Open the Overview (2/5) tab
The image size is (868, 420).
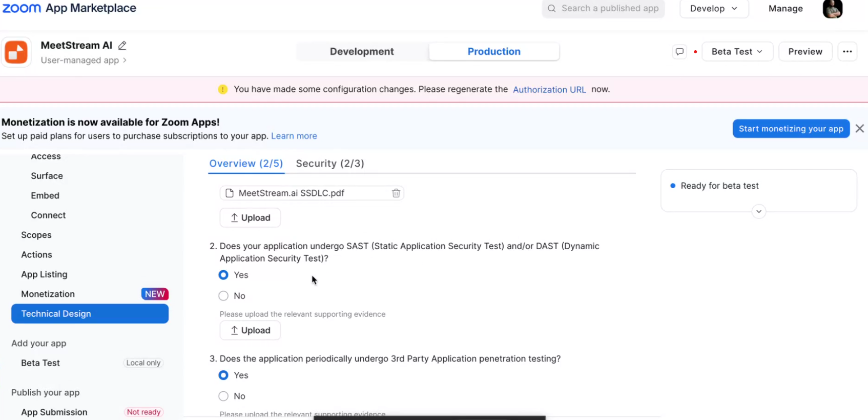[246, 164]
